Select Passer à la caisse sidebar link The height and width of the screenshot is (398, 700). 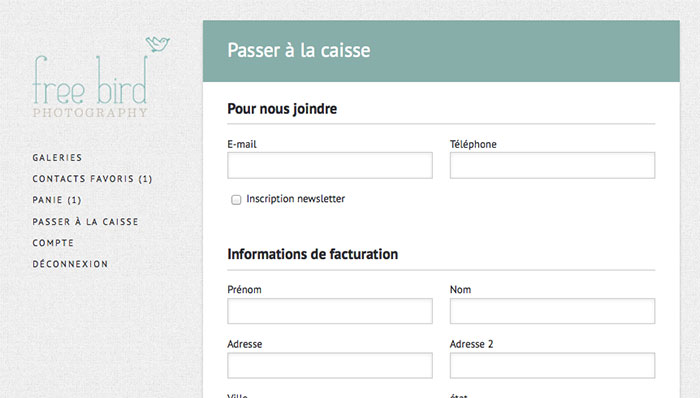pyautogui.click(x=85, y=222)
